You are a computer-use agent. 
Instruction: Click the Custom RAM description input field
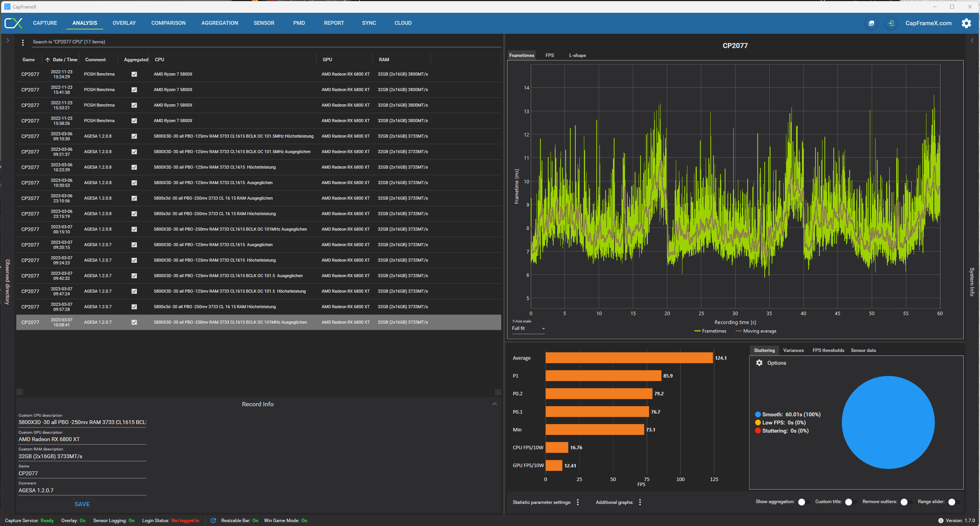pyautogui.click(x=82, y=456)
